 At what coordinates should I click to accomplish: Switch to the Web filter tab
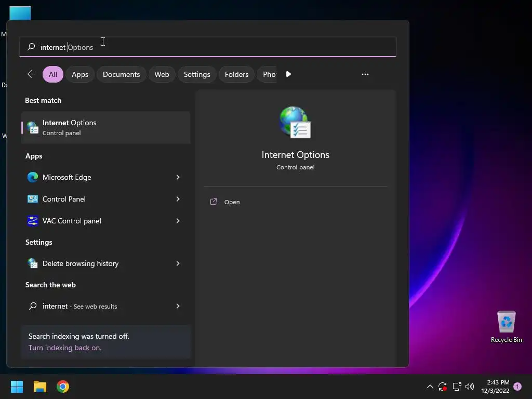coord(162,74)
